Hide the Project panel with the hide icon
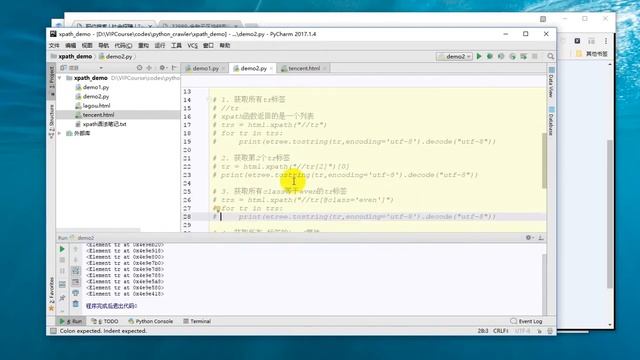The width and height of the screenshot is (640, 360). (x=174, y=68)
